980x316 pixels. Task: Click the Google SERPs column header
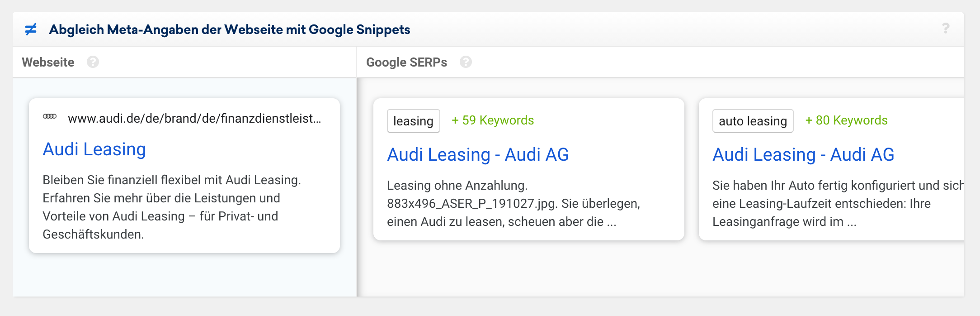tap(406, 62)
